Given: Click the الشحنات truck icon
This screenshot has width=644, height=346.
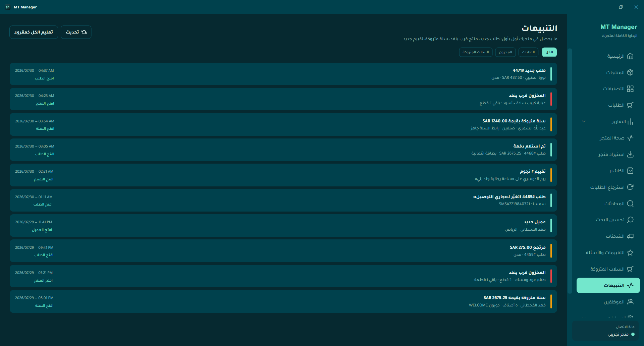Looking at the screenshot, I should (630, 236).
